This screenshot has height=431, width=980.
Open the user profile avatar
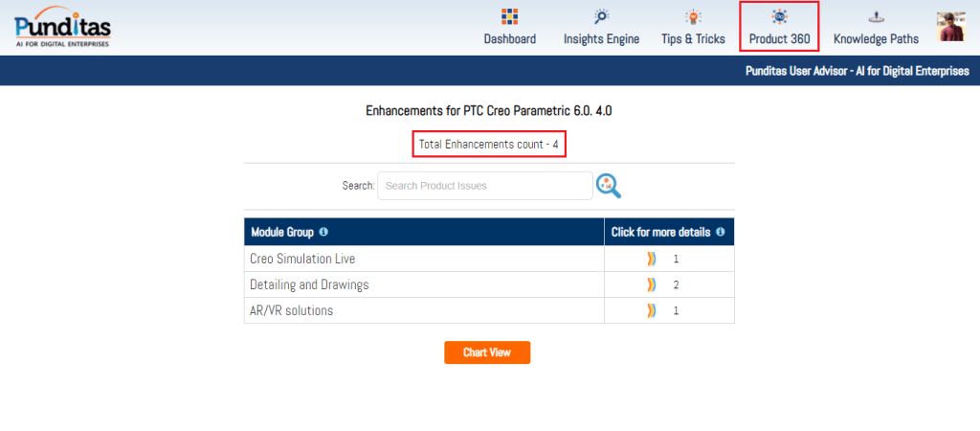coord(951,27)
